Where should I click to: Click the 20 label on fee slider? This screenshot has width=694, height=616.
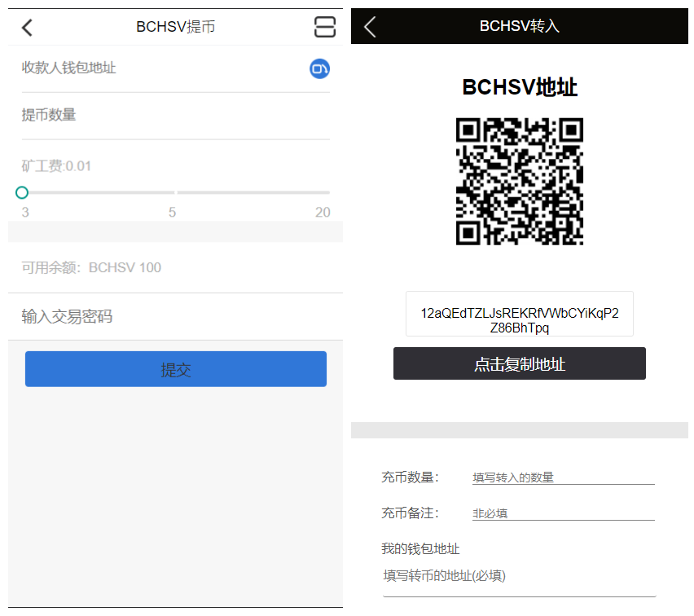pyautogui.click(x=323, y=213)
